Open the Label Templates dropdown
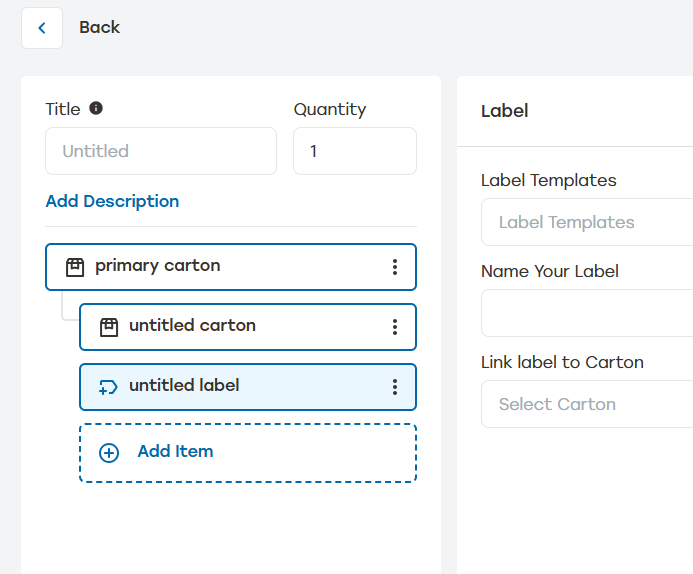 (587, 222)
